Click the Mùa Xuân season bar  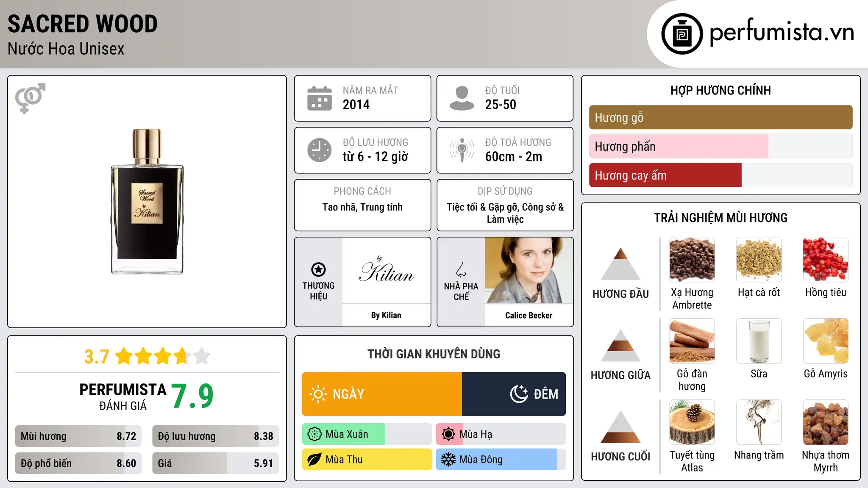tap(367, 434)
